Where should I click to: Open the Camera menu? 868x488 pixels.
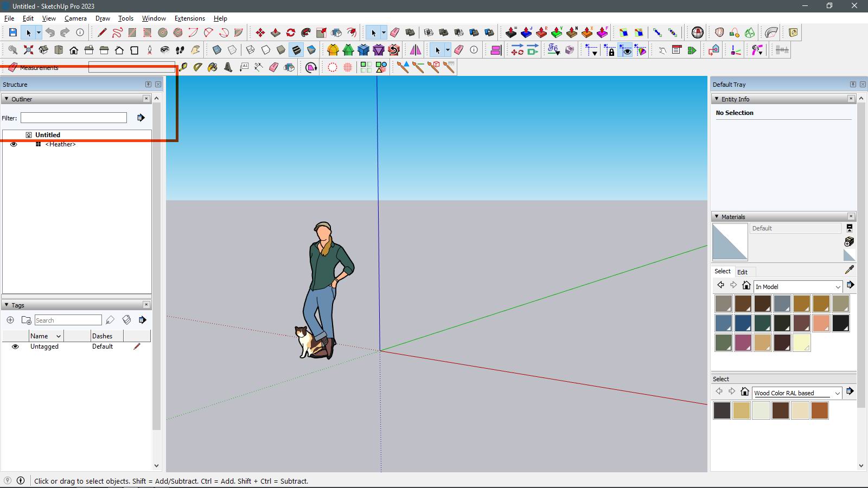[x=75, y=18]
